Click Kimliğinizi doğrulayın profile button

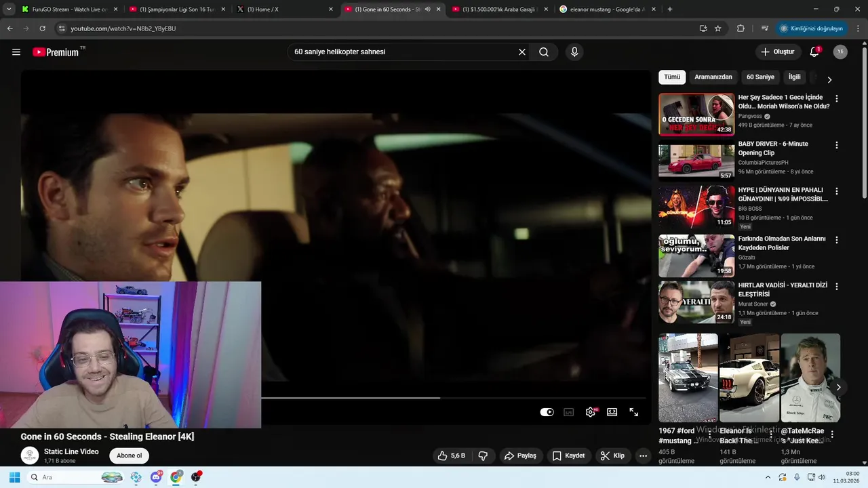(811, 28)
